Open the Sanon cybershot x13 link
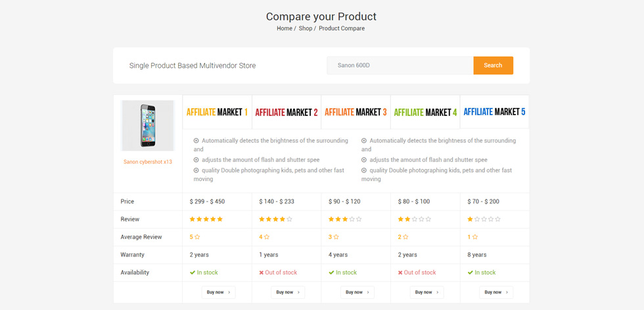The width and height of the screenshot is (644, 310). pyautogui.click(x=148, y=162)
